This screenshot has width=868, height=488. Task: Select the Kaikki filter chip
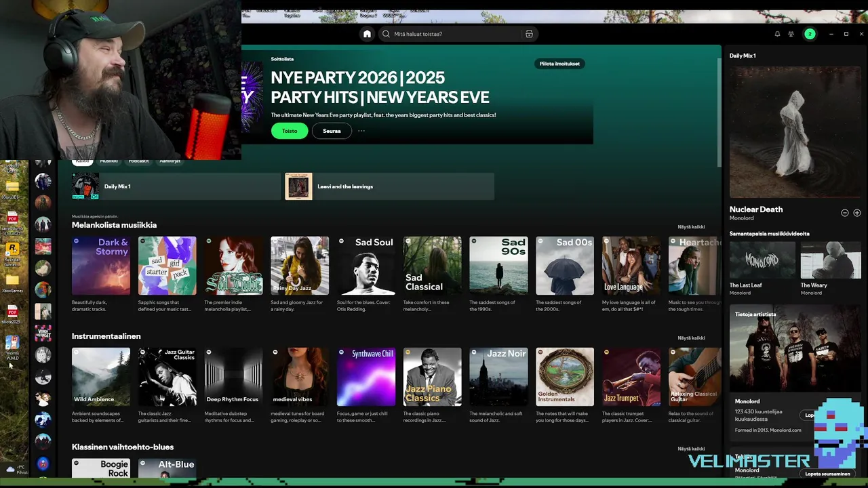point(82,161)
